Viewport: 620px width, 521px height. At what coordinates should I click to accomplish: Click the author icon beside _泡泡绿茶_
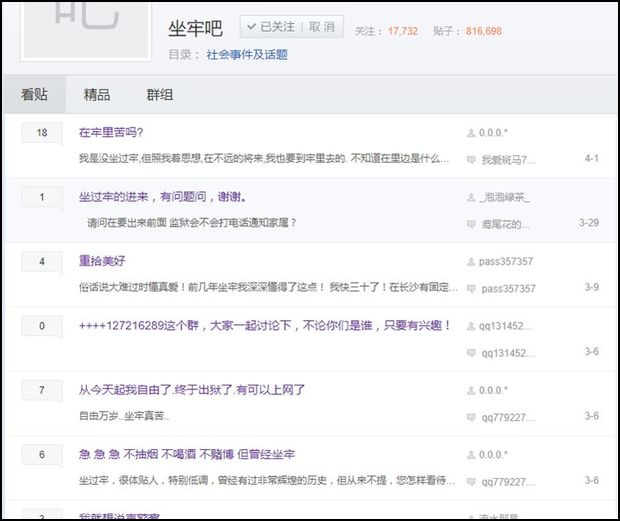click(471, 198)
